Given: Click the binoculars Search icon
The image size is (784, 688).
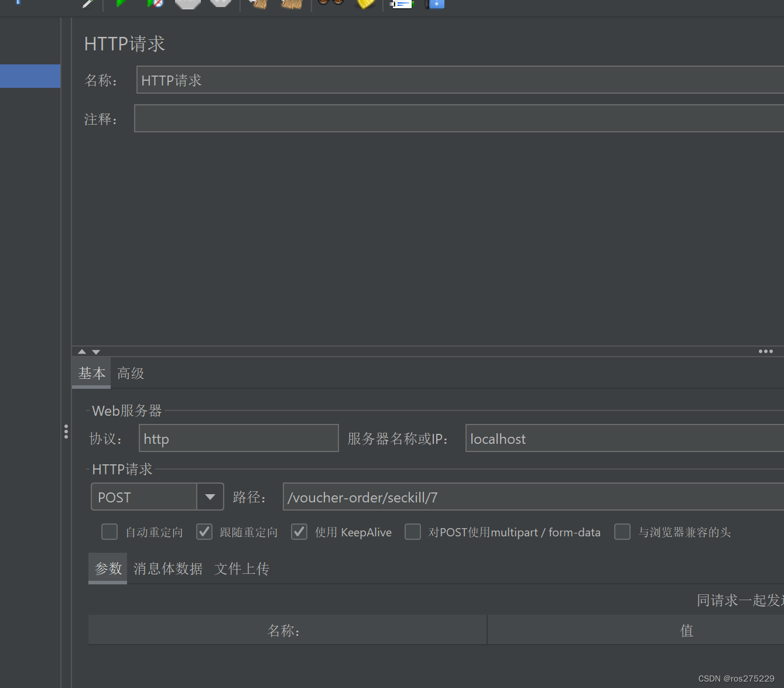Looking at the screenshot, I should click(x=331, y=3).
